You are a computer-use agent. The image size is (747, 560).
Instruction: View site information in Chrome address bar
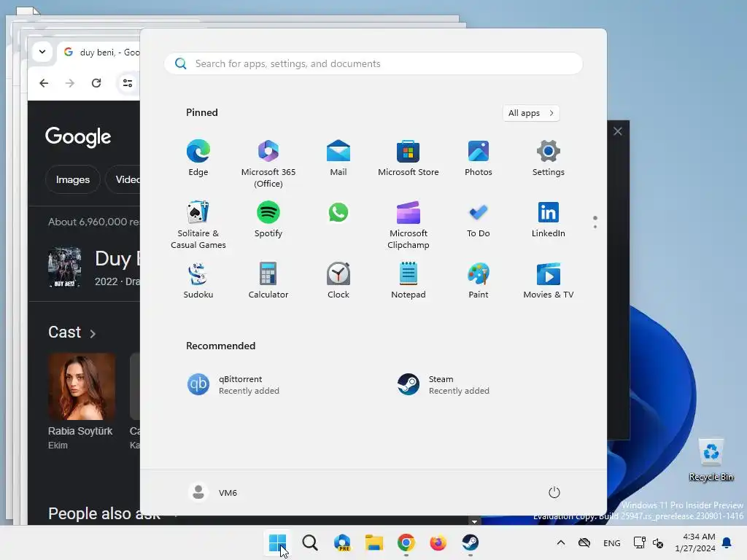point(128,83)
